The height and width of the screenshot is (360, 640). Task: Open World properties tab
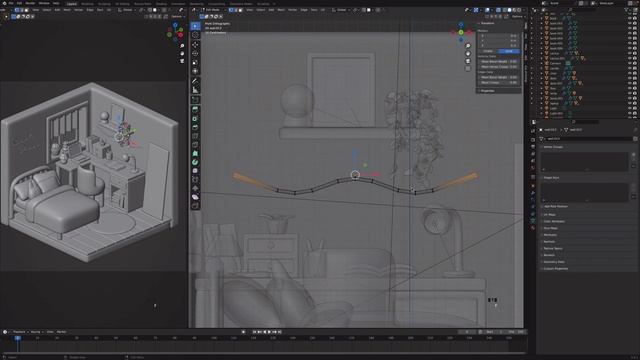click(533, 169)
